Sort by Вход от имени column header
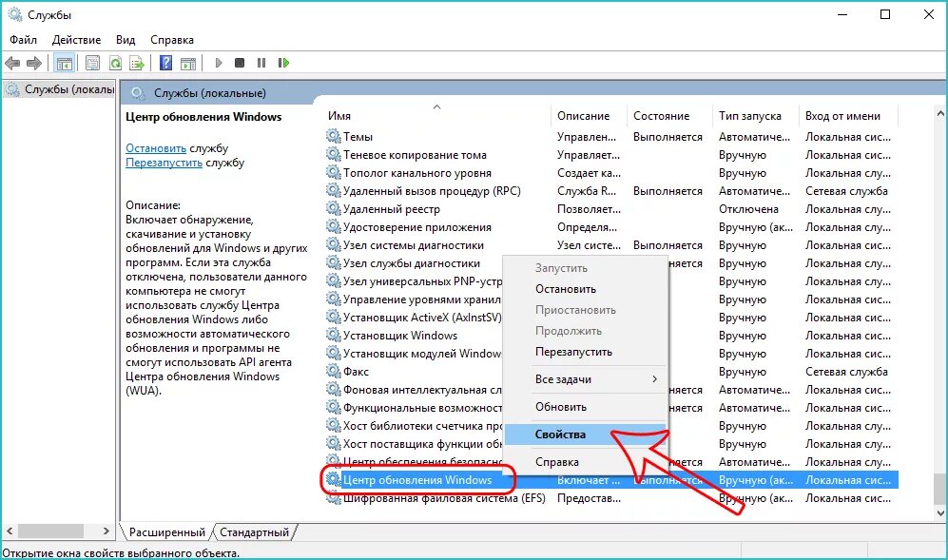 (x=849, y=115)
